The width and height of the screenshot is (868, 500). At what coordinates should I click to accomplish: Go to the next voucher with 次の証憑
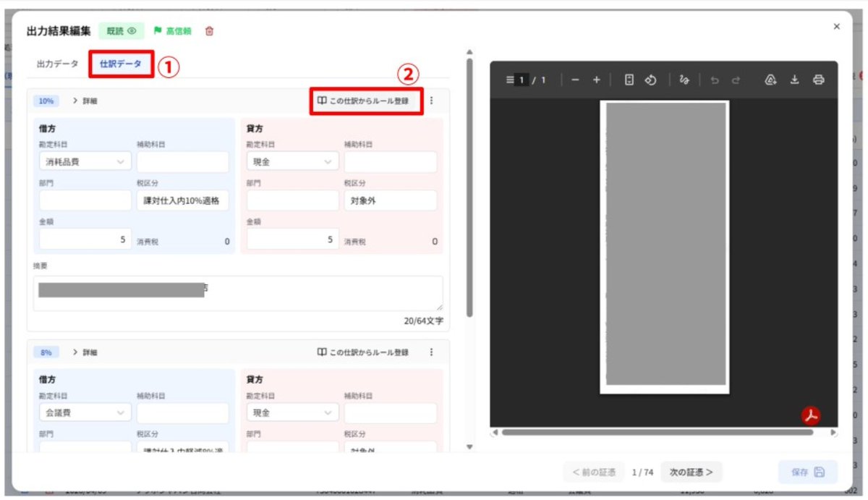[x=692, y=473]
